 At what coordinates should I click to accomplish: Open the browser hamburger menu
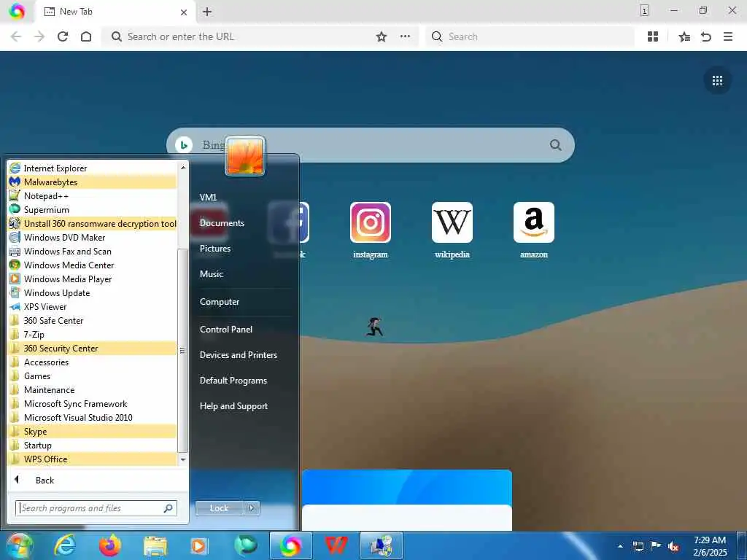[728, 36]
